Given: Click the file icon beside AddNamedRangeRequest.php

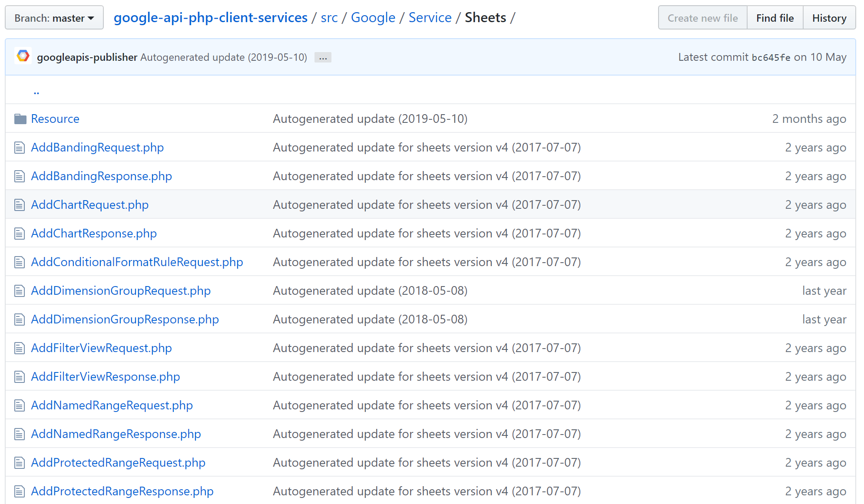Looking at the screenshot, I should 20,405.
